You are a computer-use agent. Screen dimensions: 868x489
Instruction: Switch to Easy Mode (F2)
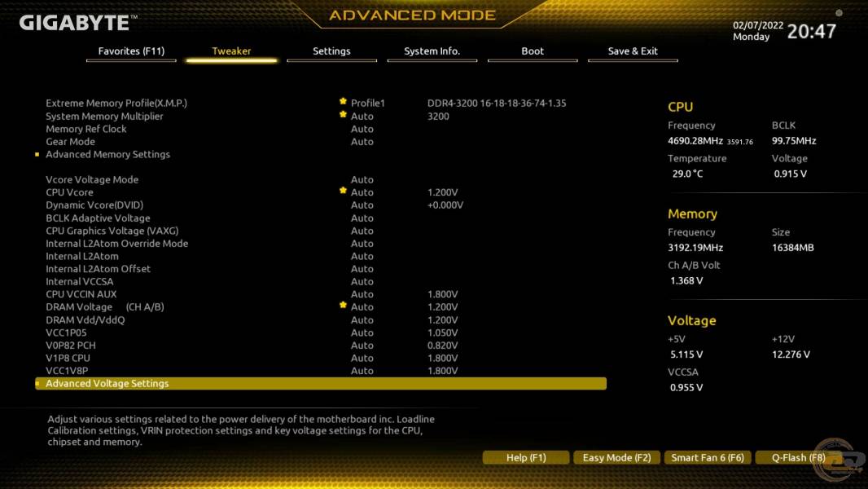coord(616,457)
